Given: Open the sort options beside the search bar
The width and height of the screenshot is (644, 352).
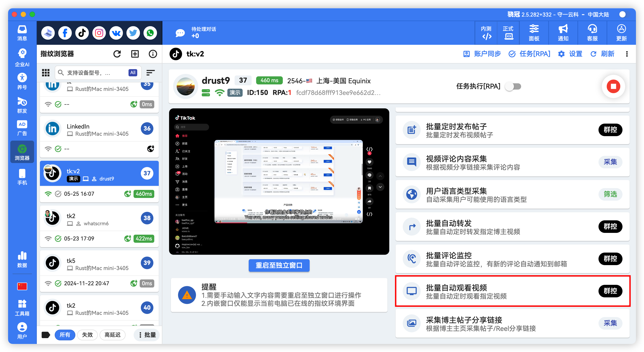Looking at the screenshot, I should [x=150, y=73].
